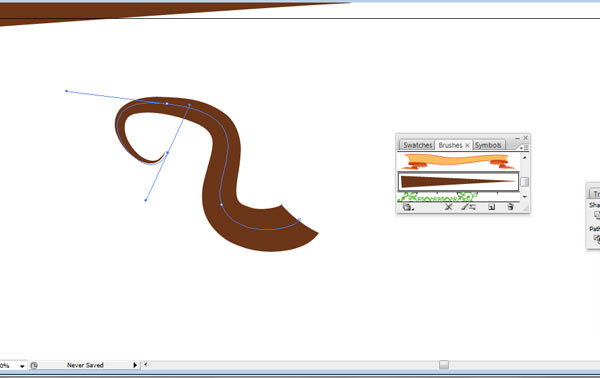Click the New Brush icon
Image resolution: width=600 pixels, height=378 pixels.
click(x=492, y=207)
